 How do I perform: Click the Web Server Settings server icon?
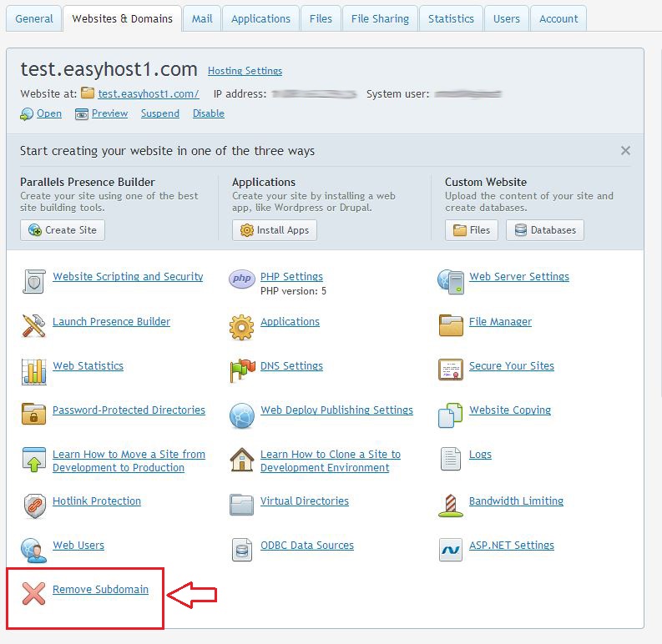[x=451, y=281]
